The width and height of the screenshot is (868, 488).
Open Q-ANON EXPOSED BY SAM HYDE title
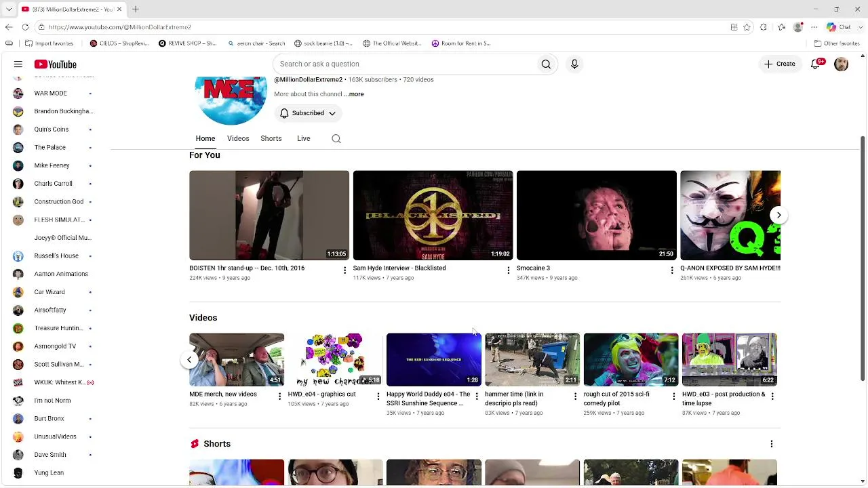coord(730,268)
